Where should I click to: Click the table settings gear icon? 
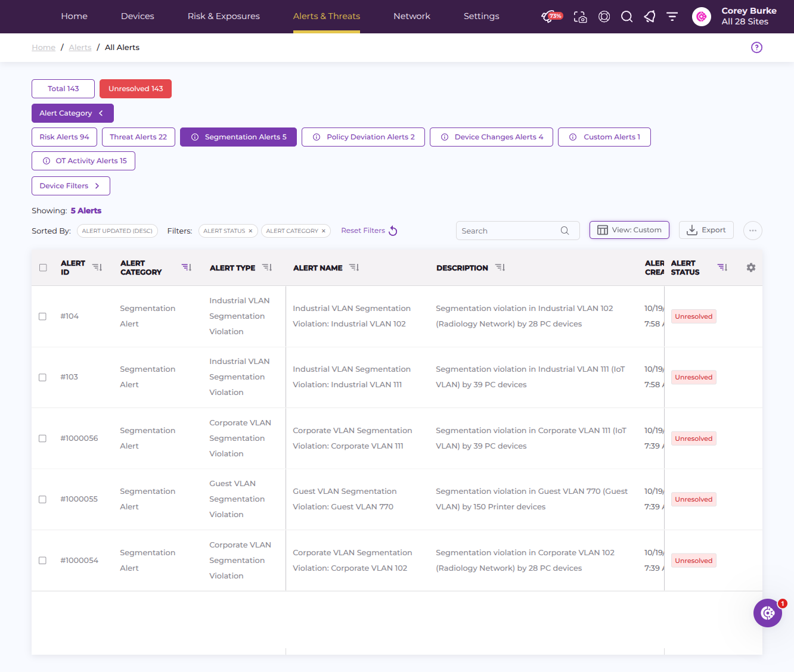[x=751, y=267]
